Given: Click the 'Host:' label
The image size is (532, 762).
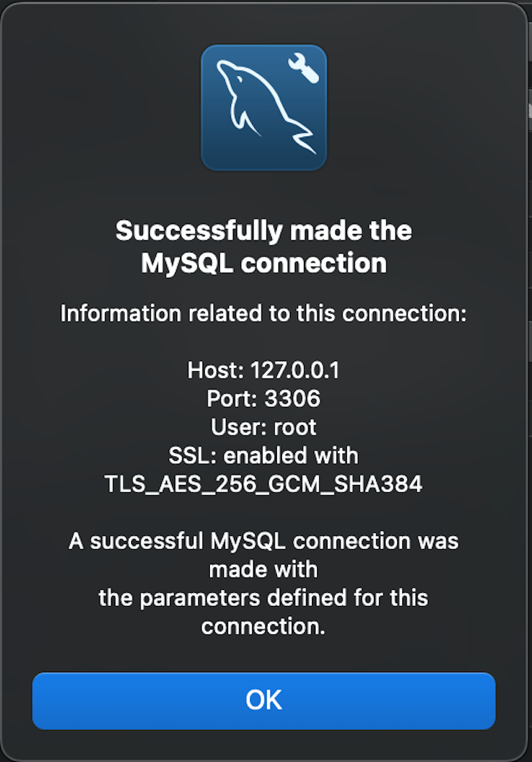Looking at the screenshot, I should click(x=216, y=371).
